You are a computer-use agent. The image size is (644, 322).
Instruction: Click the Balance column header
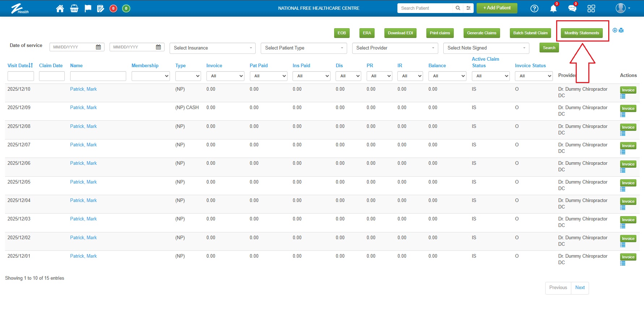tap(437, 65)
